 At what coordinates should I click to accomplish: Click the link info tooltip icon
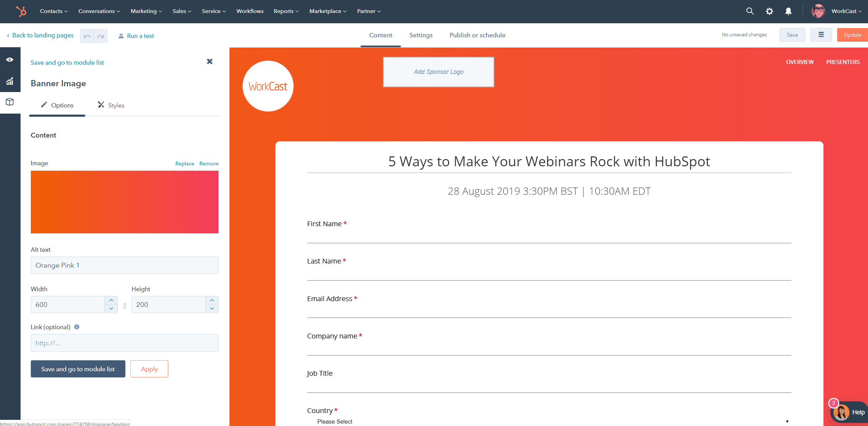(x=77, y=327)
